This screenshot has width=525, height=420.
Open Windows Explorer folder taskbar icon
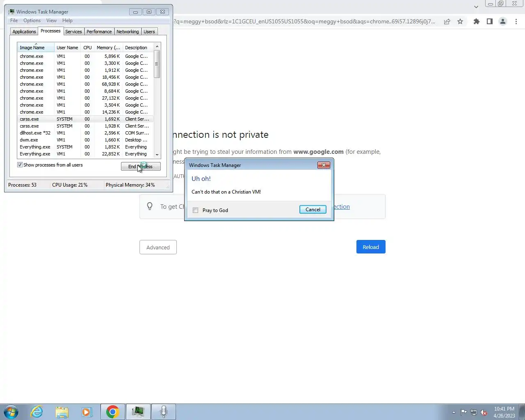coord(62,412)
